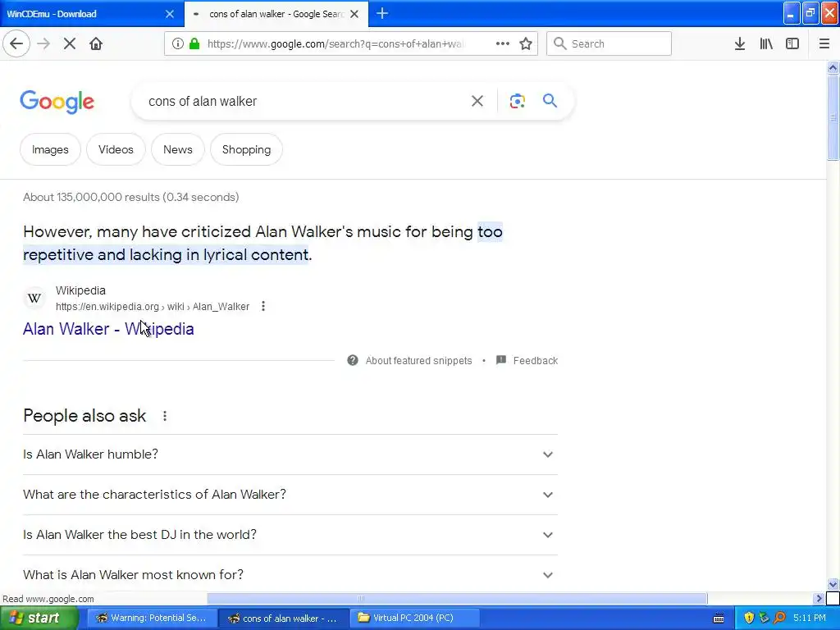Open the Library bookshelf icon
The height and width of the screenshot is (630, 840).
(766, 44)
